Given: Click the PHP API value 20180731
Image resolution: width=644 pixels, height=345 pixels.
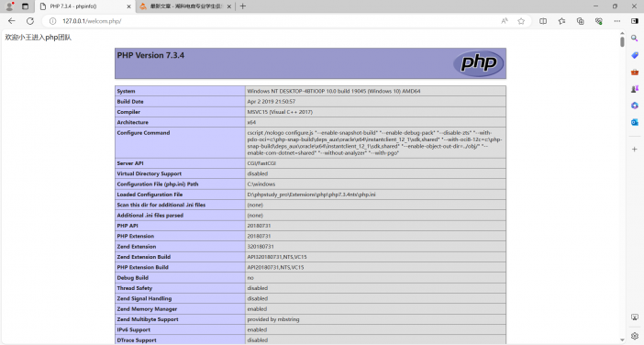Looking at the screenshot, I should 259,226.
